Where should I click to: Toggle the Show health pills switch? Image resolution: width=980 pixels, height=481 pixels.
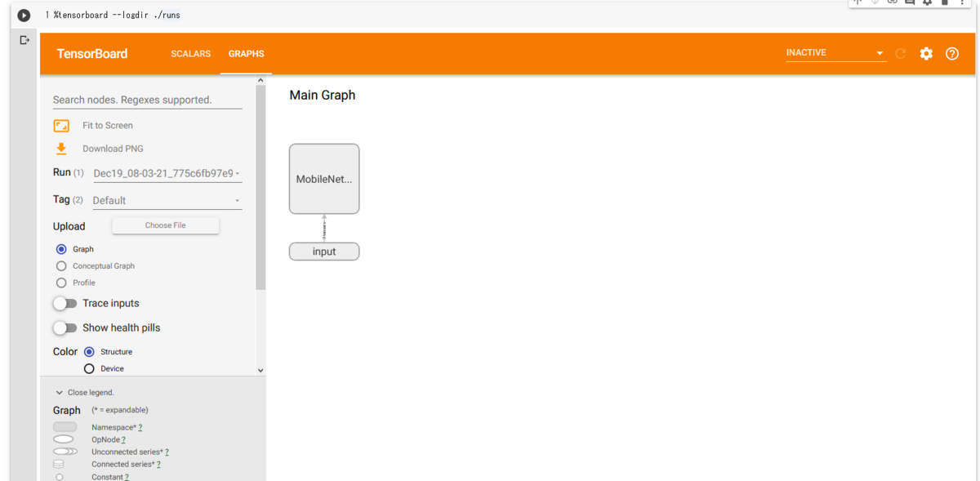[x=65, y=327]
